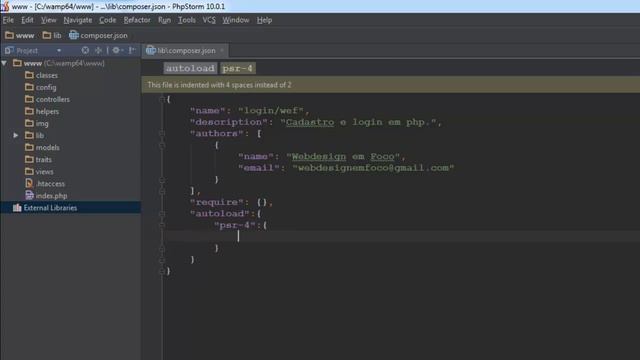Open the Window menu
Viewport: 640px width, 360px height.
tap(236, 20)
